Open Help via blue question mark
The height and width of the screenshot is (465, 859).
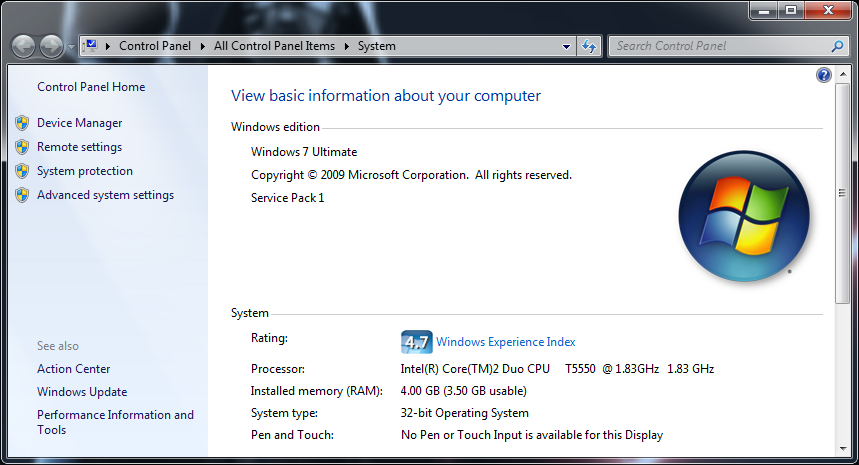tap(823, 75)
